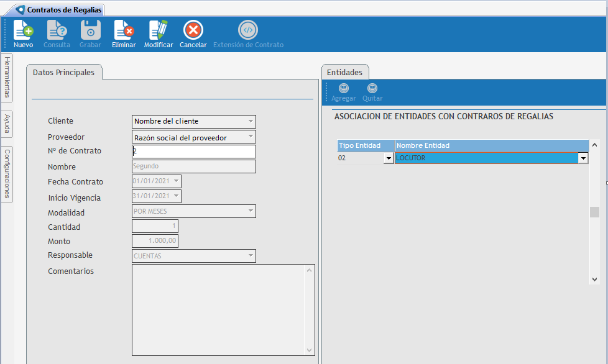Viewport: 608px width, 364px height.
Task: Open the Cliente dropdown
Action: click(x=251, y=122)
